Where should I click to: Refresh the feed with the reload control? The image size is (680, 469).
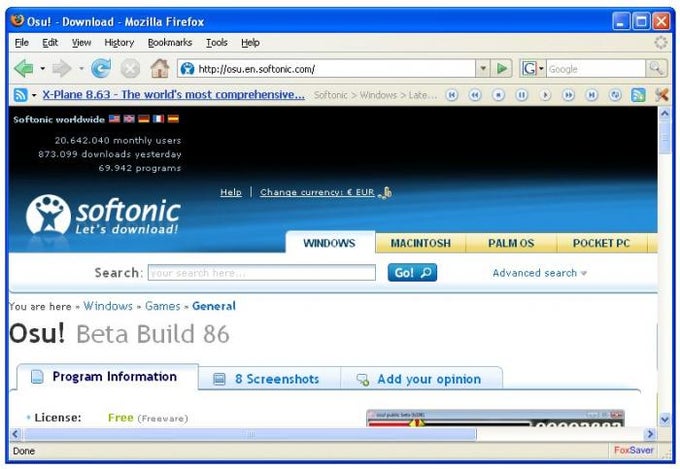pyautogui.click(x=615, y=95)
